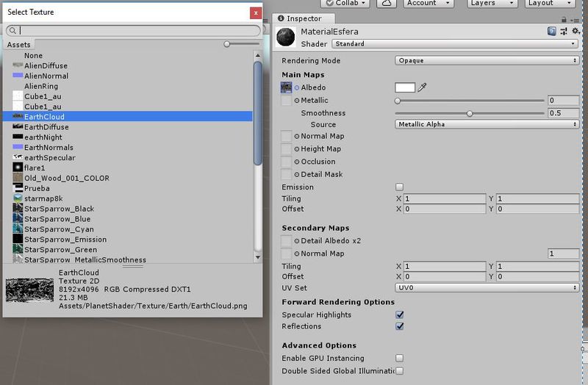Open the Layers dropdown
This screenshot has height=385, width=588.
492,4
